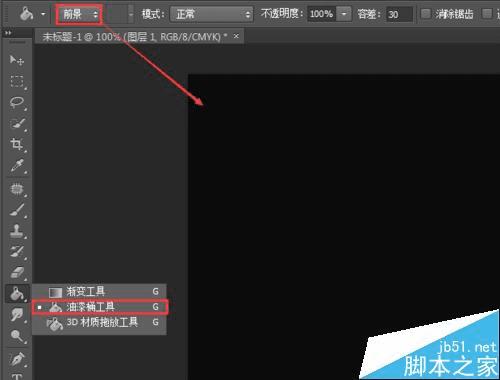Expand the tool preset picker arrow
Screen dimensions: 500x380
pos(43,14)
